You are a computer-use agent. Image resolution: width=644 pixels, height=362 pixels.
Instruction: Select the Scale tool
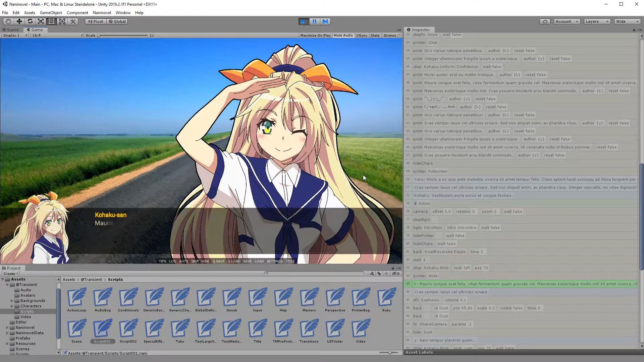pyautogui.click(x=41, y=21)
